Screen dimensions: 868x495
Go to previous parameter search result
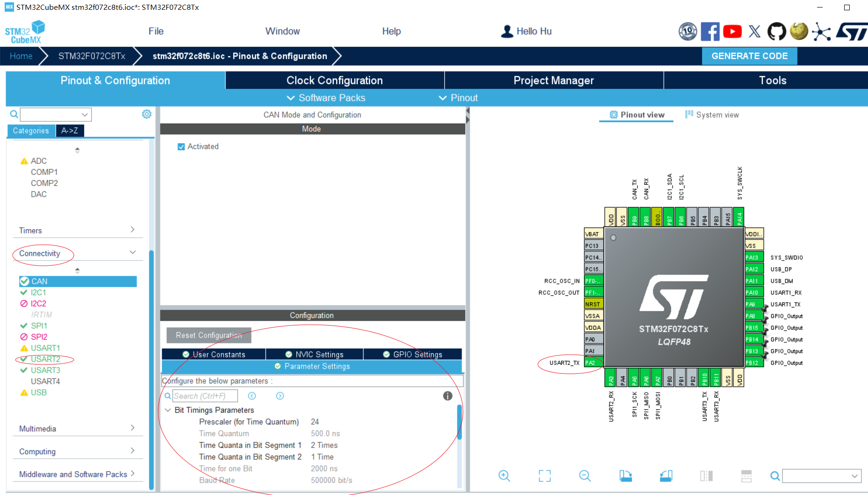pos(252,396)
